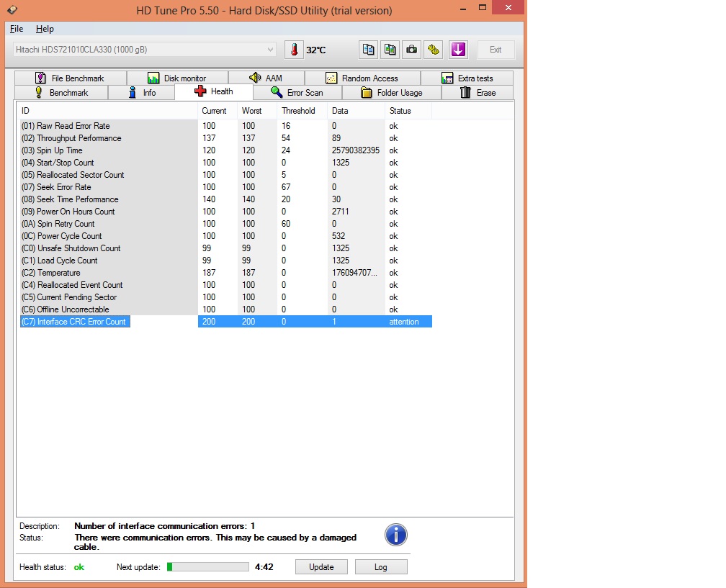This screenshot has height=588, width=726.
Task: Select the (C4) Reallocated Event Count row
Action: click(x=226, y=285)
